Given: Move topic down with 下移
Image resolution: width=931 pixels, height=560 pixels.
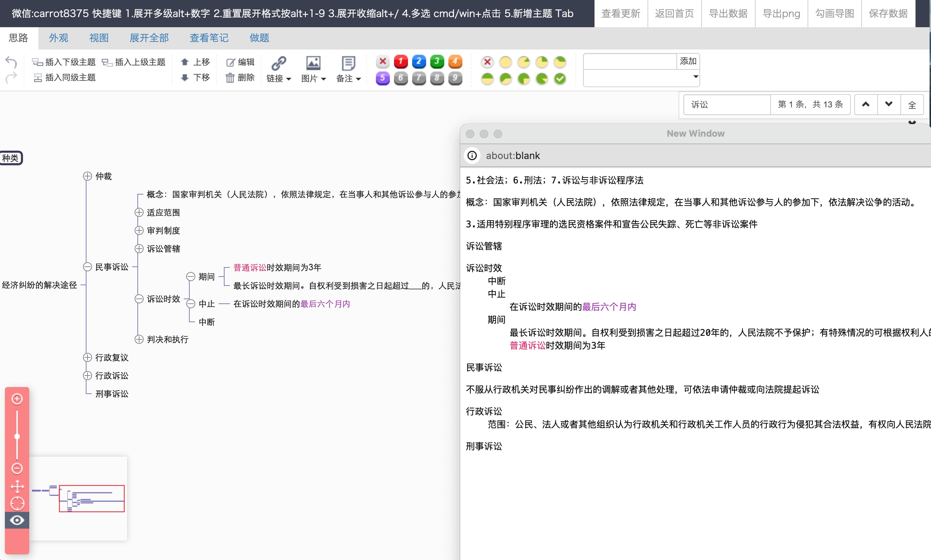Looking at the screenshot, I should [x=195, y=77].
